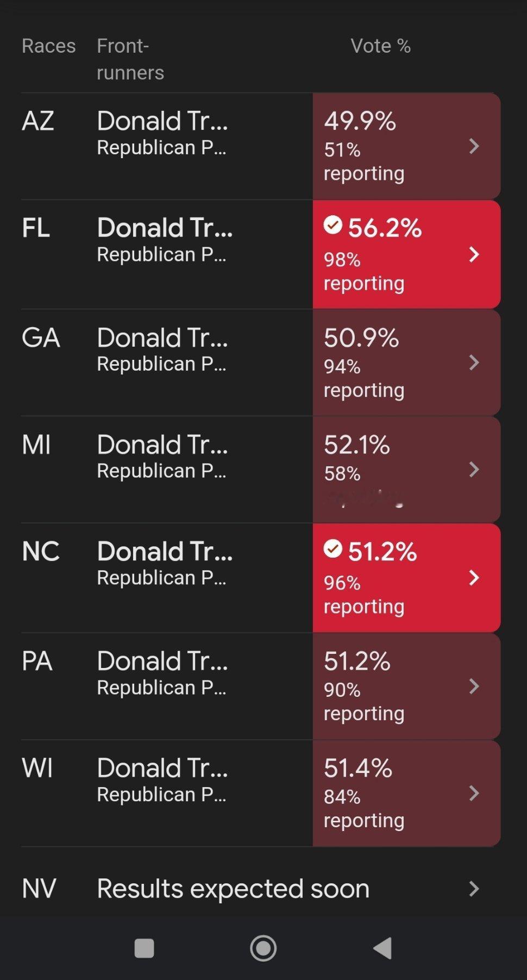Click the winner checkmark beside NC 51.2%

click(x=333, y=548)
